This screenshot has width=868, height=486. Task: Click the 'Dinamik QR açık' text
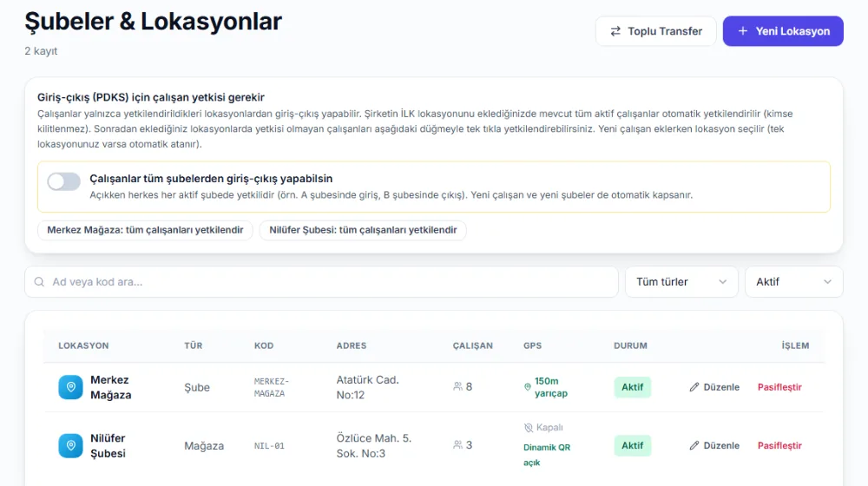547,455
